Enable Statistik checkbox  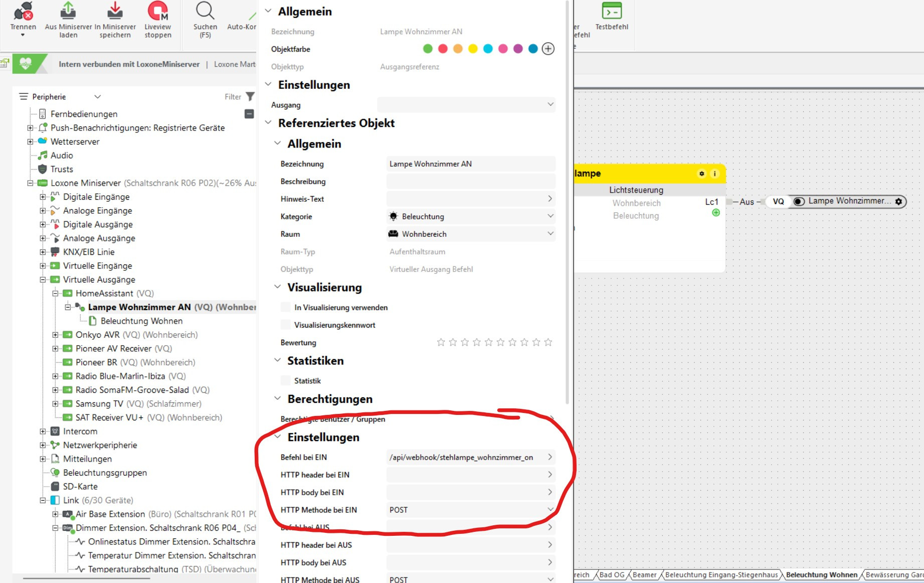(286, 380)
